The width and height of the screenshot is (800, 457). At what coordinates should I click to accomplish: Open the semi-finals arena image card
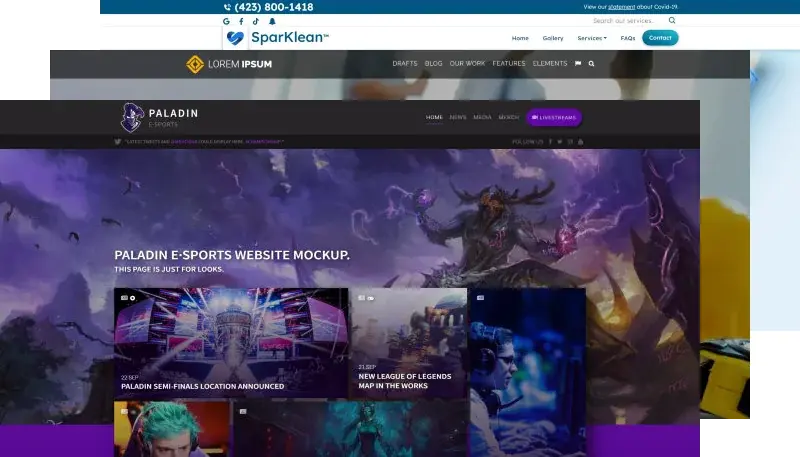[x=231, y=343]
